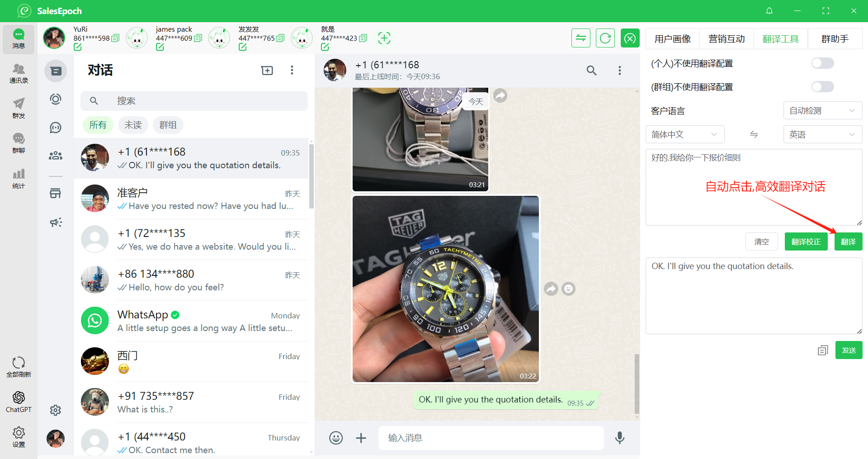
Task: Click the 输入消息 message input field
Action: (x=491, y=438)
